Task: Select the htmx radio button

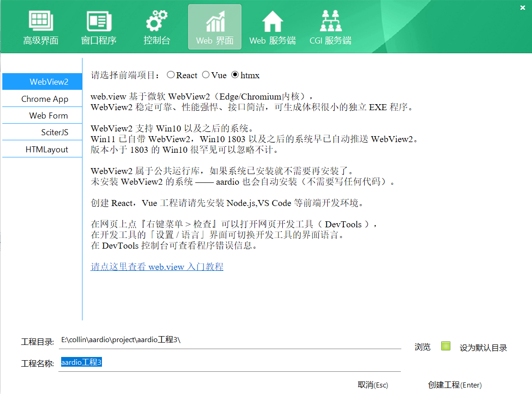Action: click(x=235, y=75)
